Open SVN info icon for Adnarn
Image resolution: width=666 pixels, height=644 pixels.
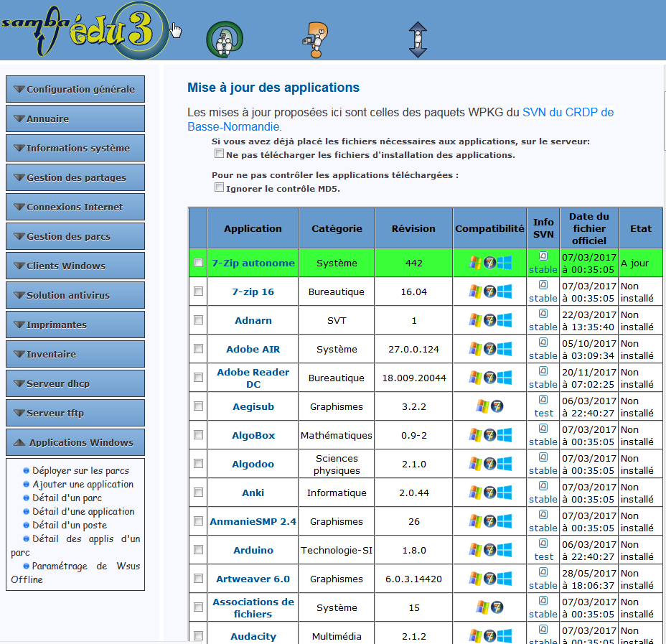pos(543,314)
